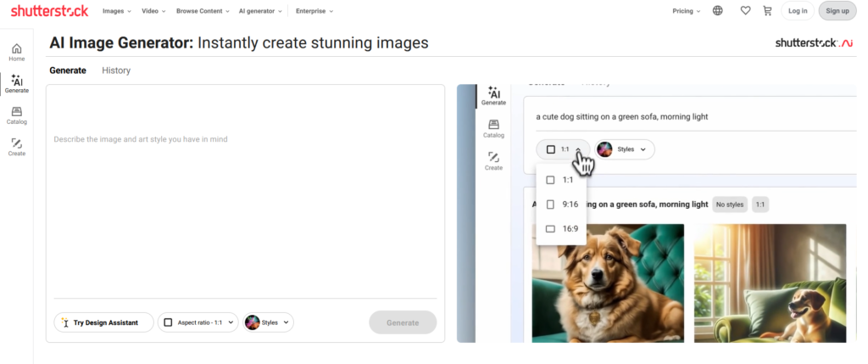Screen dimensions: 868x364
Task: Click the Styles colorful circle icon in the prompt box
Action: pyautogui.click(x=253, y=322)
